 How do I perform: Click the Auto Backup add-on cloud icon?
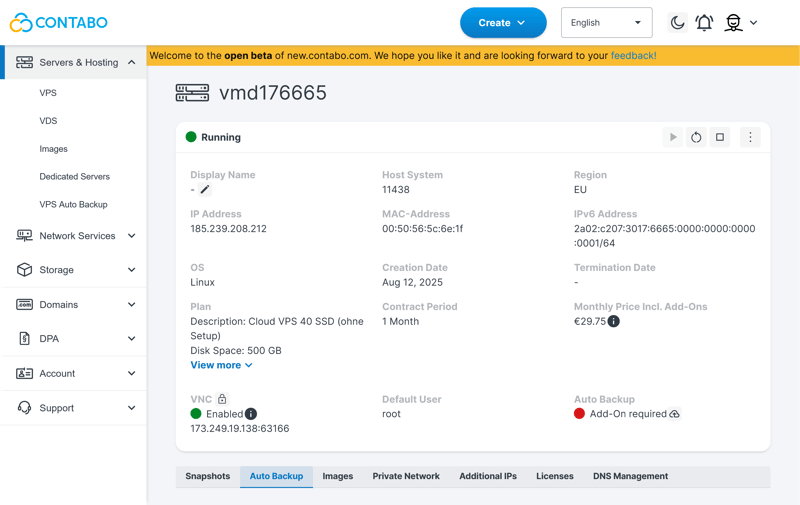click(675, 414)
